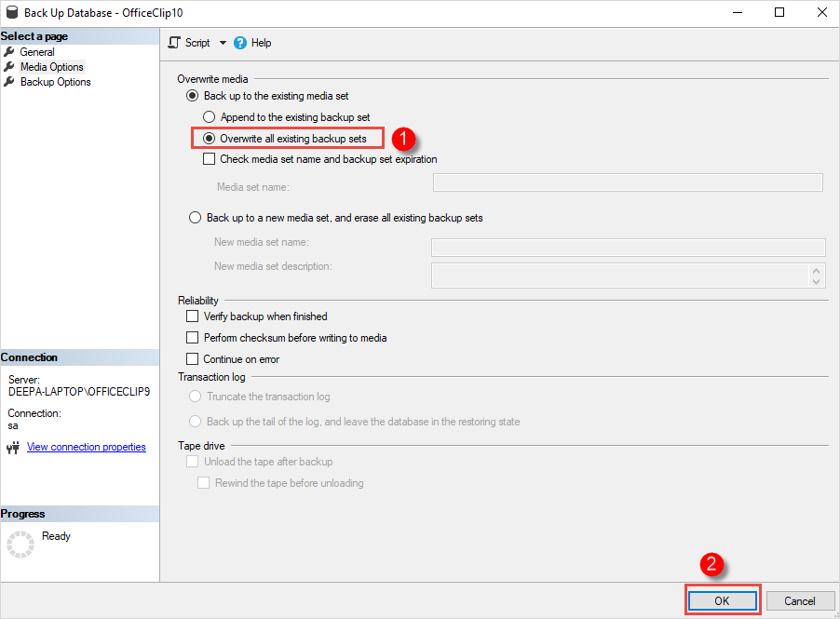Viewport: 840px width, 619px height.
Task: Click the key icon near connection properties
Action: coord(12,447)
